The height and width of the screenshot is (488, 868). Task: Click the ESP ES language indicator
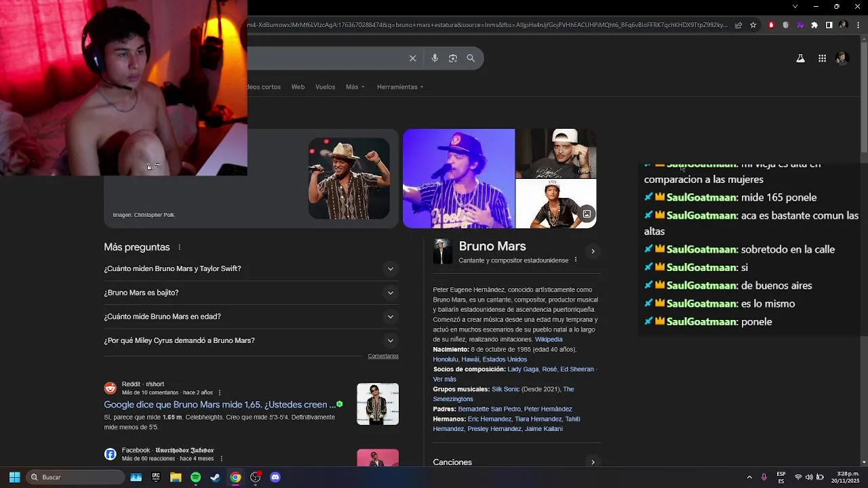pos(781,477)
